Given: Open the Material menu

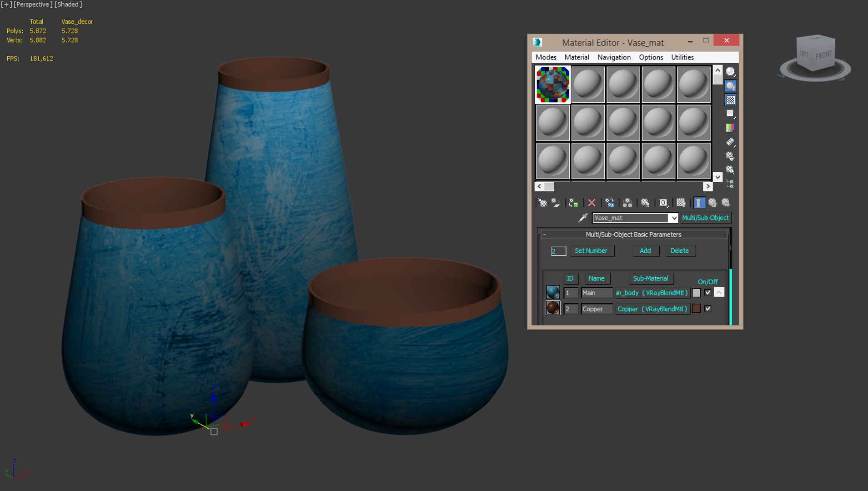Looking at the screenshot, I should pos(577,57).
